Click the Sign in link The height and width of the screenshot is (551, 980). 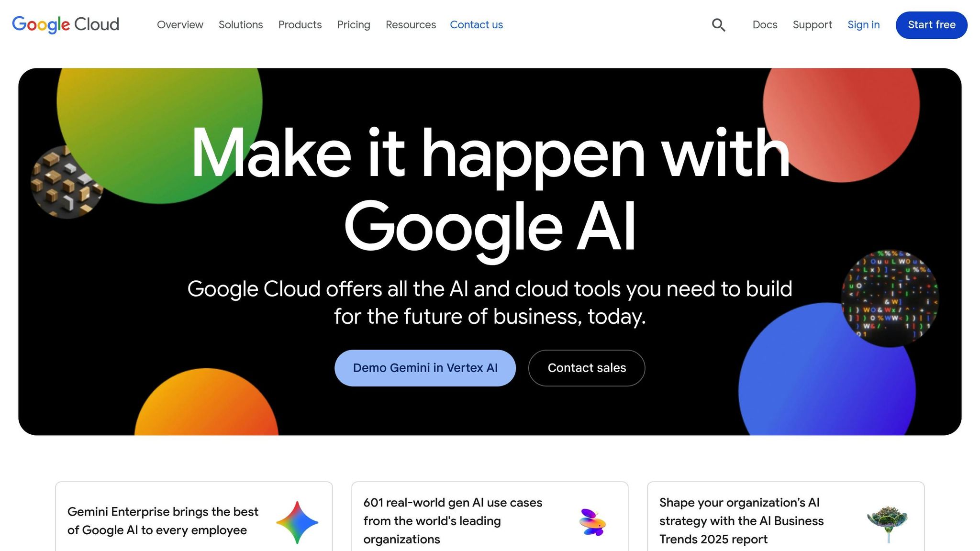(863, 24)
